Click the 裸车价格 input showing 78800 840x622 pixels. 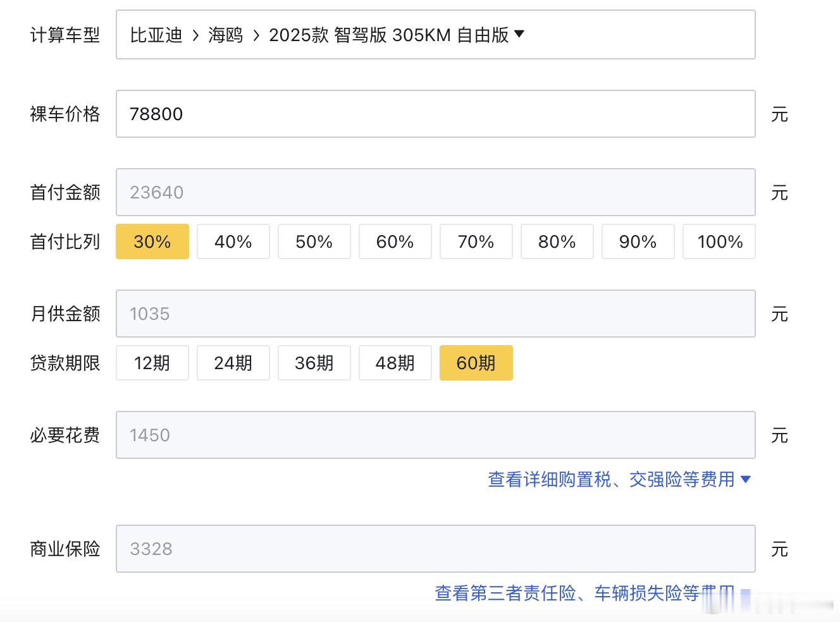pyautogui.click(x=435, y=114)
